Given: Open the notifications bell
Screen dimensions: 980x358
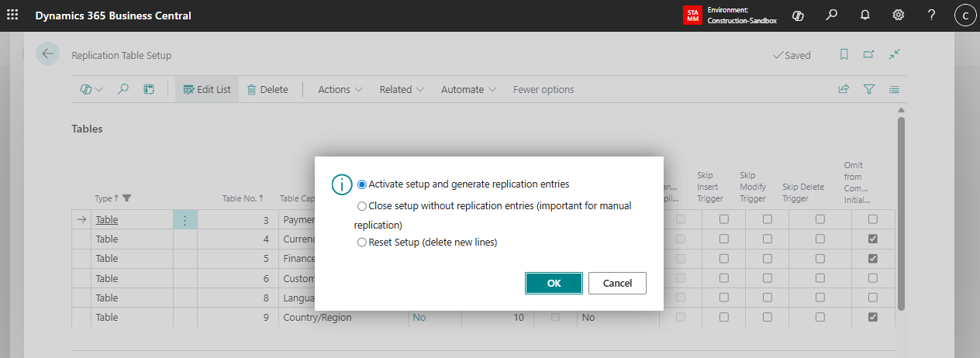Looking at the screenshot, I should tap(864, 15).
